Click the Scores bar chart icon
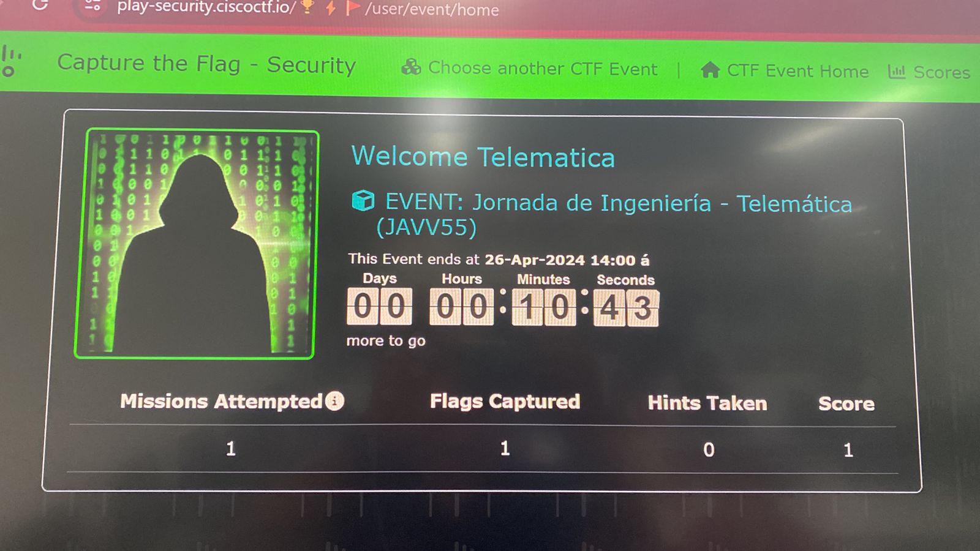 897,72
